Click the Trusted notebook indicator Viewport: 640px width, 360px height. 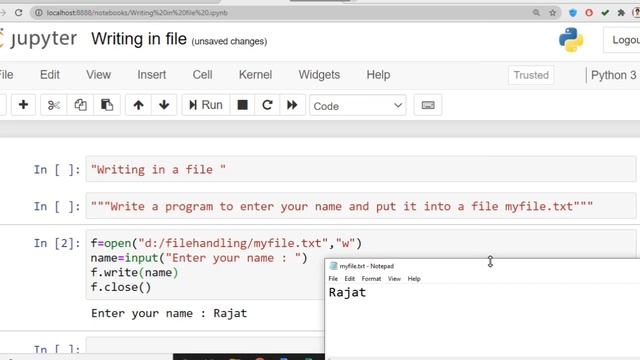click(531, 75)
